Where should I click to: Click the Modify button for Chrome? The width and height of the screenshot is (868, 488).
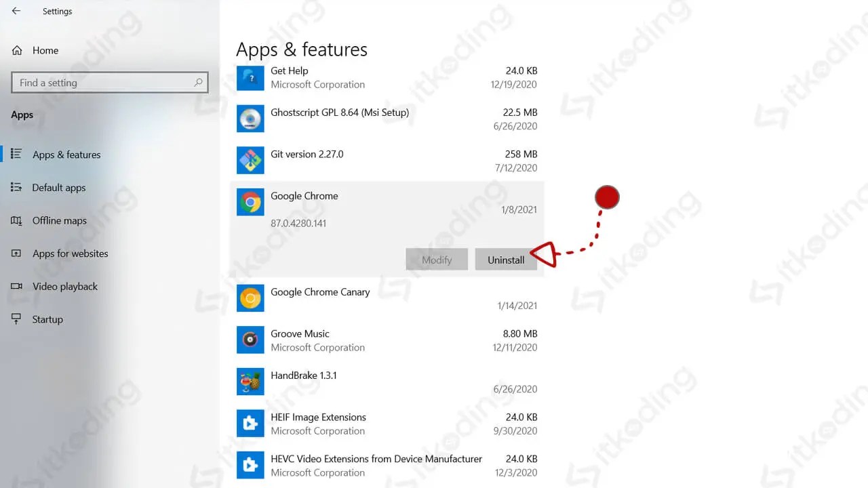437,260
